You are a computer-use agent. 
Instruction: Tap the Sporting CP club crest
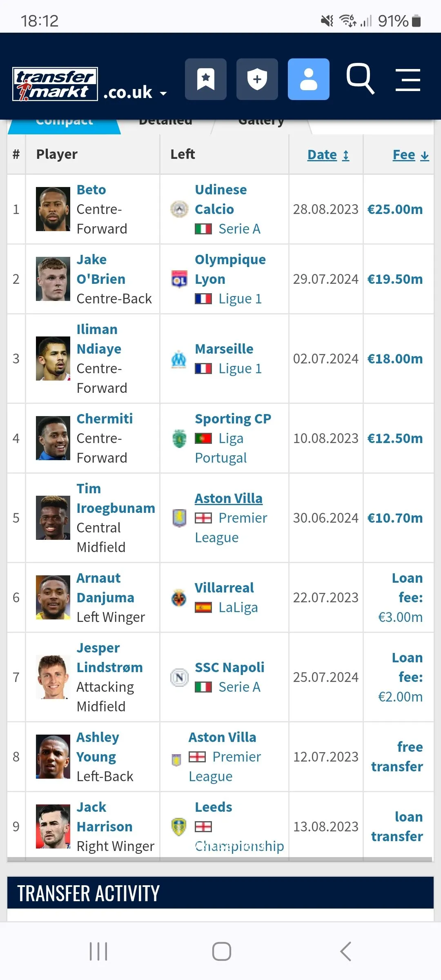click(x=179, y=439)
